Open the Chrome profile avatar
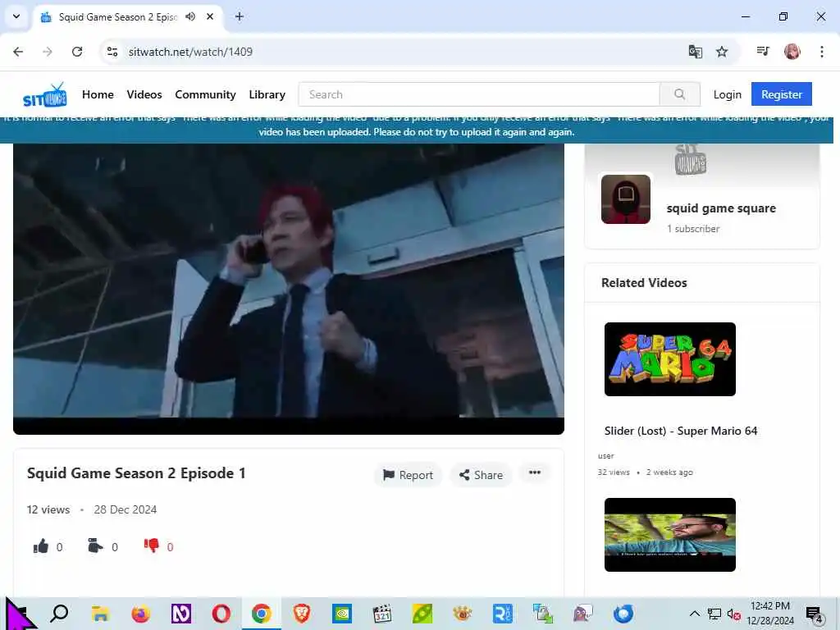Viewport: 840px width, 630px height. point(792,52)
